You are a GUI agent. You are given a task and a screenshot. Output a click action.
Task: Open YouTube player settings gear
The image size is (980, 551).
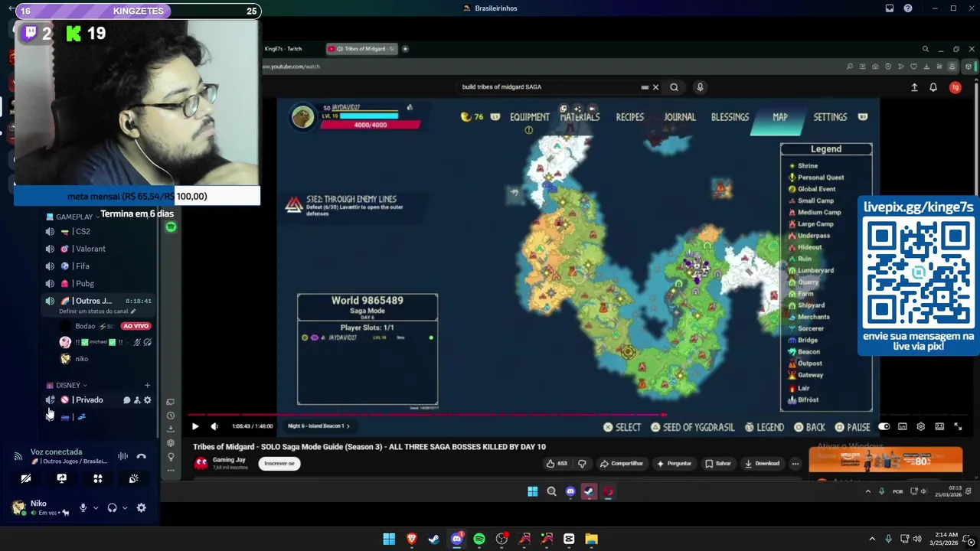pos(920,426)
